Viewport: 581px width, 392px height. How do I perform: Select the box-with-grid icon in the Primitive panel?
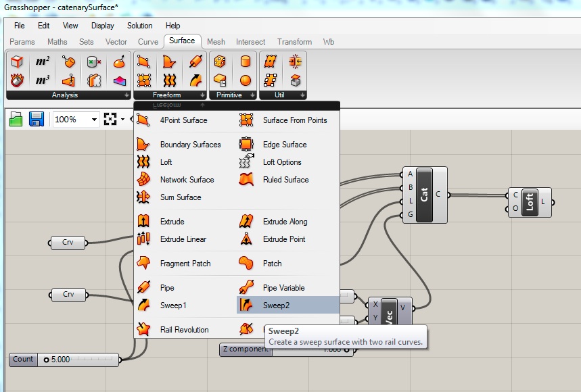pyautogui.click(x=220, y=80)
